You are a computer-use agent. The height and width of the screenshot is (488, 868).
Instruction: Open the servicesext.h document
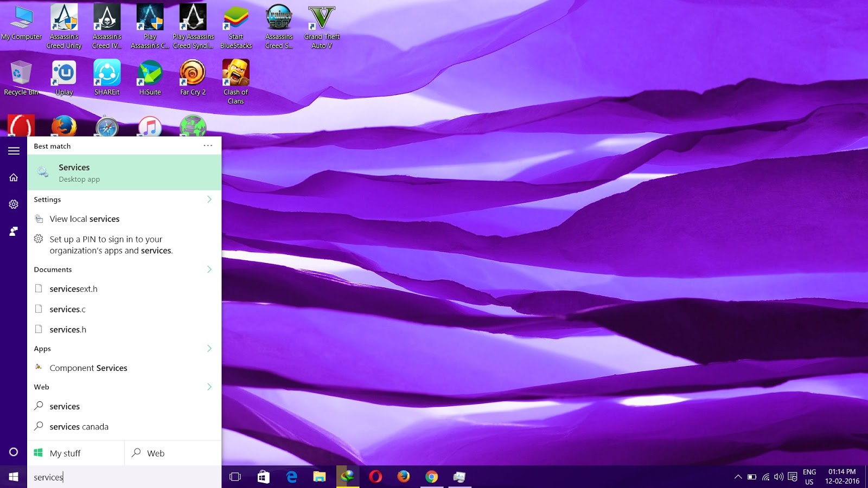[x=124, y=289]
